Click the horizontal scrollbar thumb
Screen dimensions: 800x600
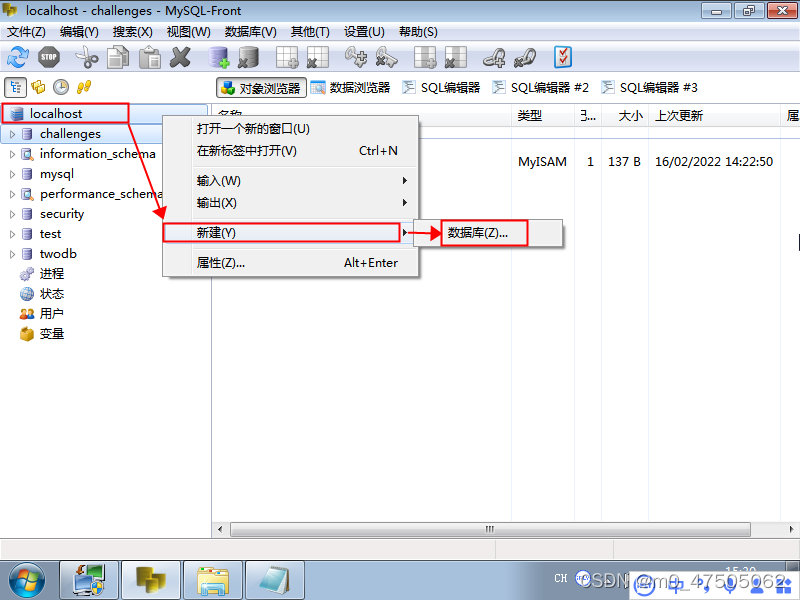[x=490, y=529]
